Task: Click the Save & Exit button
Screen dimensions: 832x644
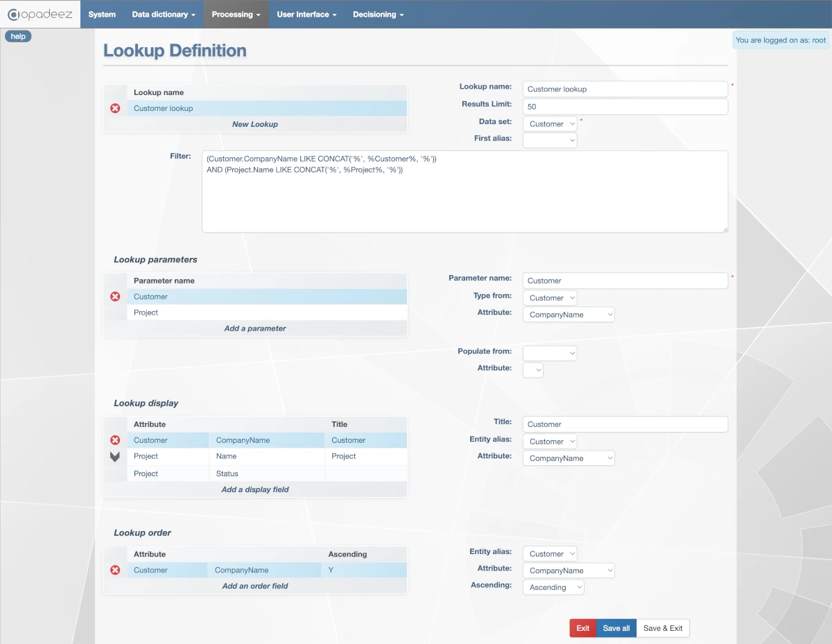Action: click(663, 627)
